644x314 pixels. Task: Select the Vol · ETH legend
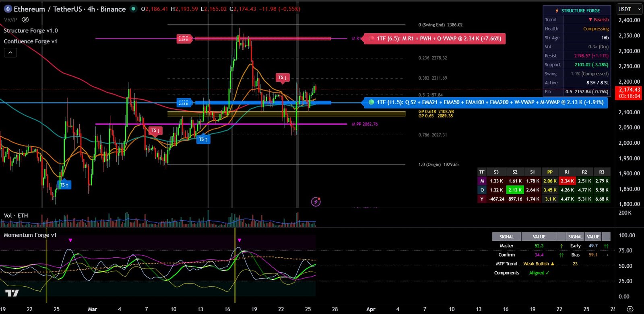(16, 215)
